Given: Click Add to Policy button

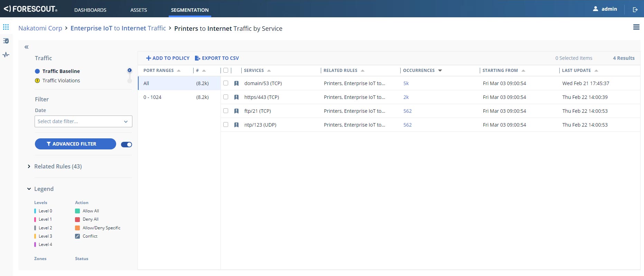Looking at the screenshot, I should coord(168,58).
